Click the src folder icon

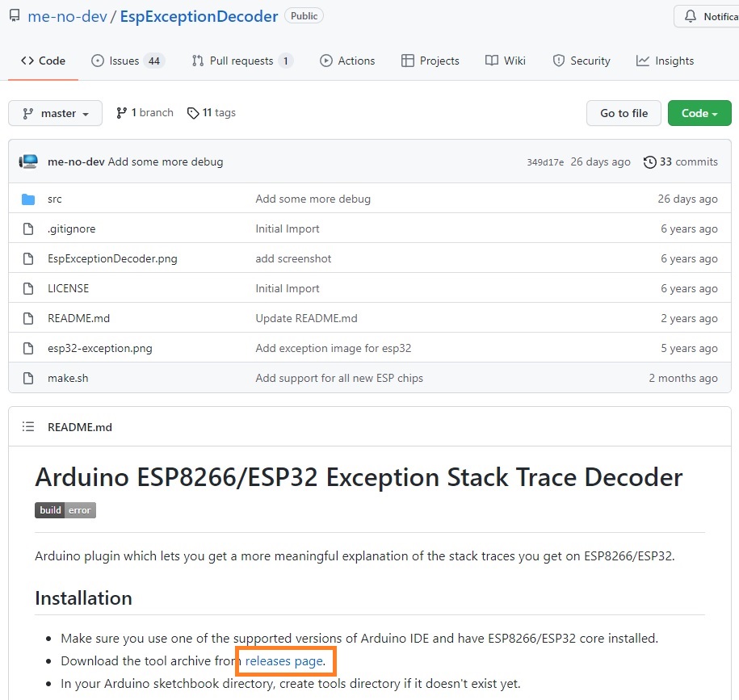(28, 199)
